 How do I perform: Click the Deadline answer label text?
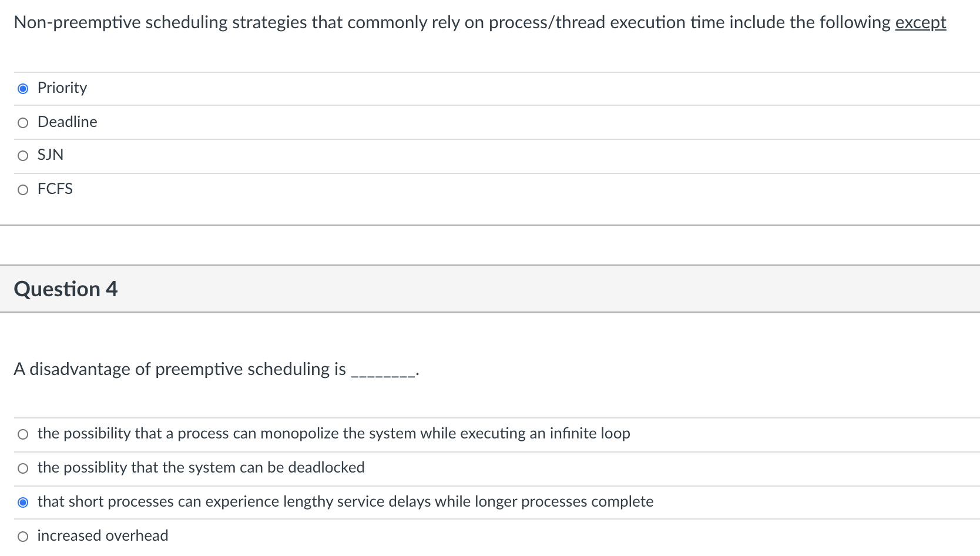67,122
